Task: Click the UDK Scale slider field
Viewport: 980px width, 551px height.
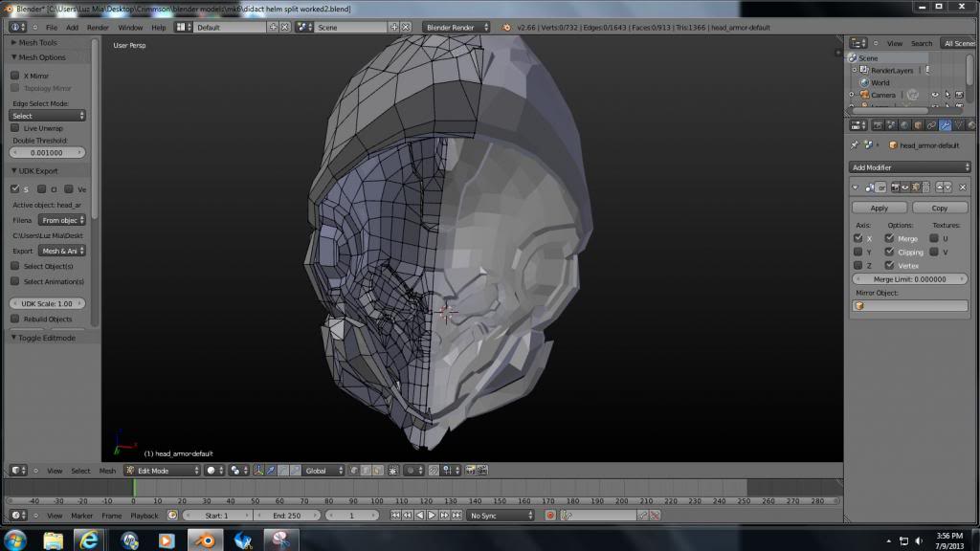Action: (48, 303)
